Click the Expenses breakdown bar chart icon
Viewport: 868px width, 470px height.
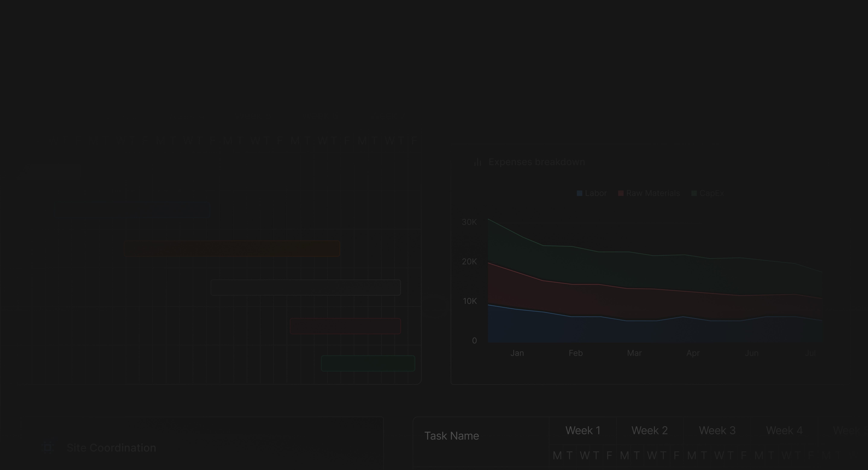[477, 162]
